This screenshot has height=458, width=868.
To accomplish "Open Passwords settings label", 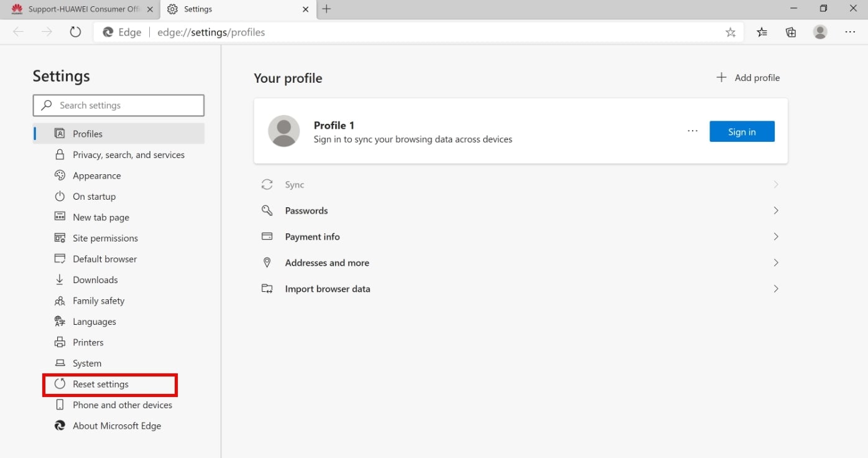I will coord(307,210).
